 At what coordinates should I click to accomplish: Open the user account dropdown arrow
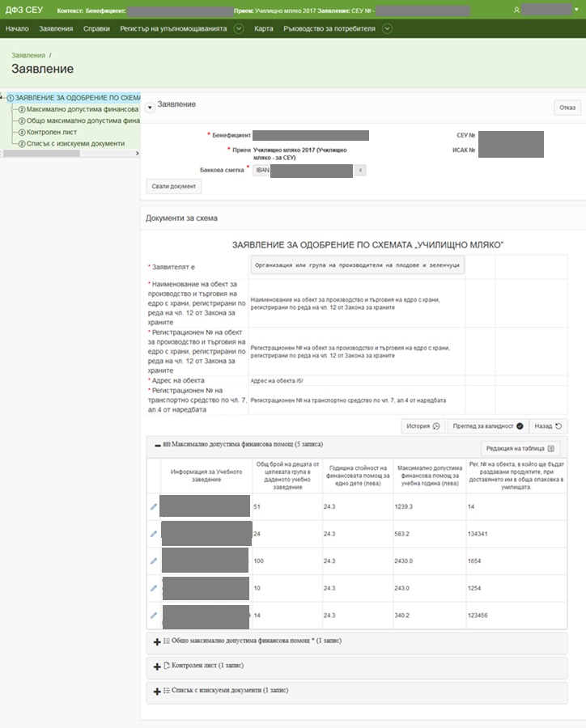[577, 10]
